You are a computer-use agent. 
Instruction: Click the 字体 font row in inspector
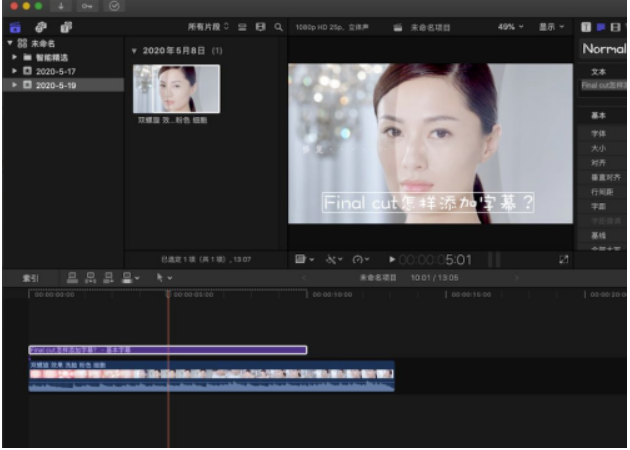click(x=602, y=133)
